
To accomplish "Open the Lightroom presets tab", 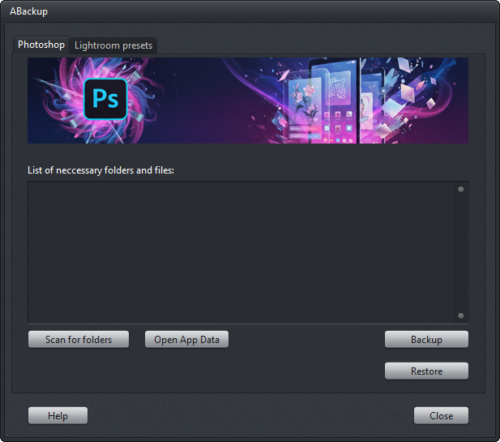I will (113, 45).
